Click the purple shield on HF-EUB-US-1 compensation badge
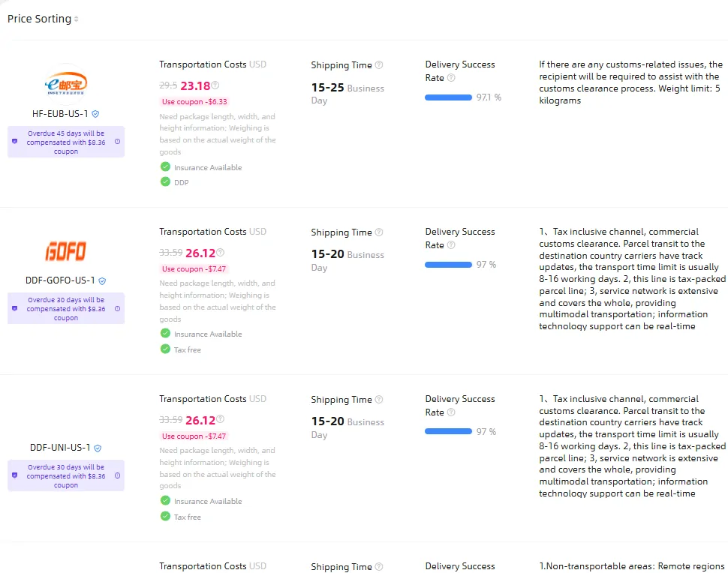This screenshot has height=573, width=728. 15,142
